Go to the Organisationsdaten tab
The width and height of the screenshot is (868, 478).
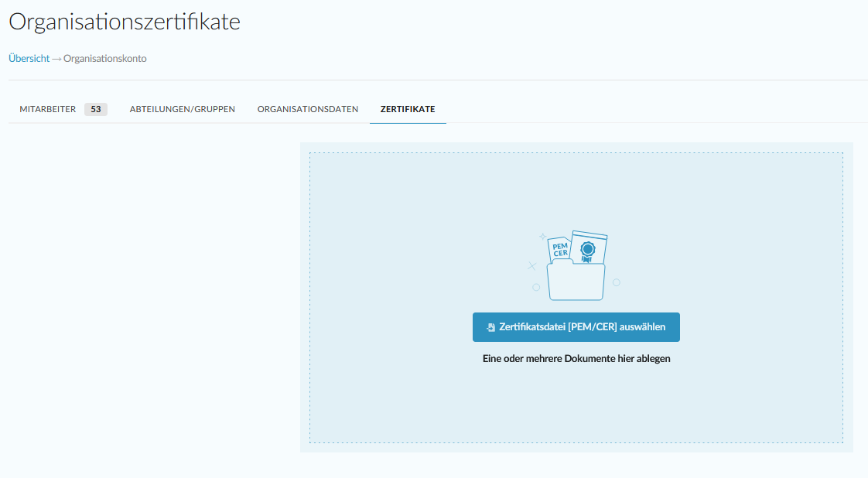tap(308, 109)
